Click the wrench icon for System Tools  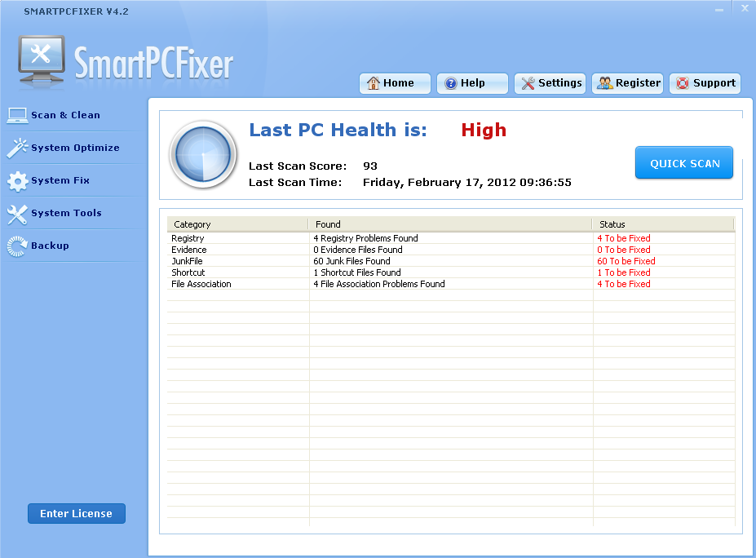point(17,214)
